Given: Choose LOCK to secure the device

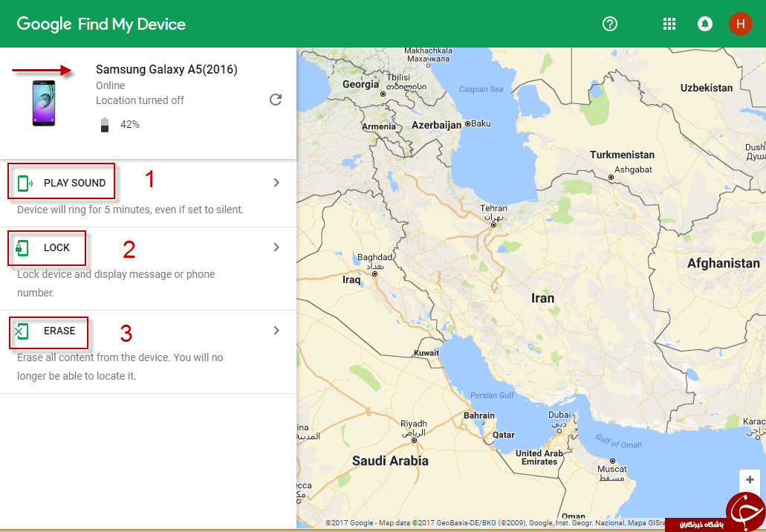Looking at the screenshot, I should (56, 247).
